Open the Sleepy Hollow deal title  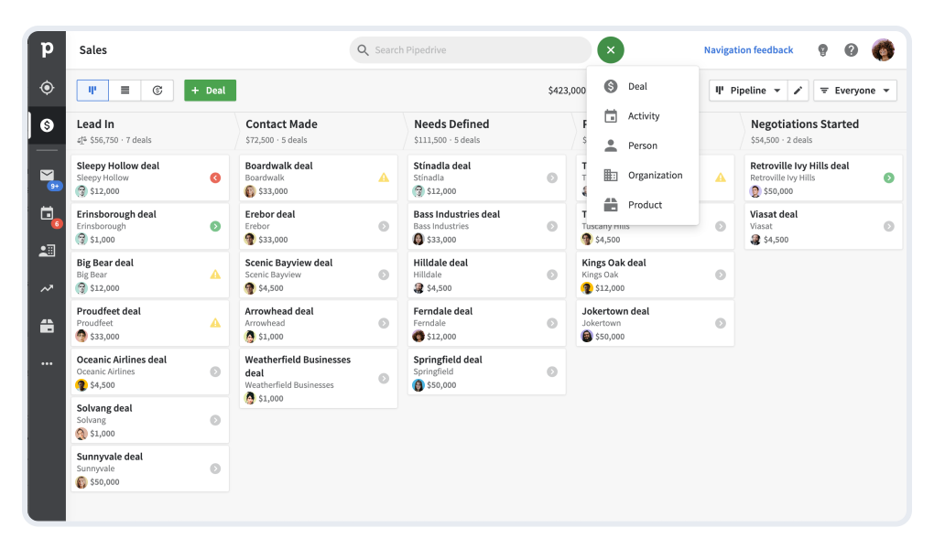118,166
